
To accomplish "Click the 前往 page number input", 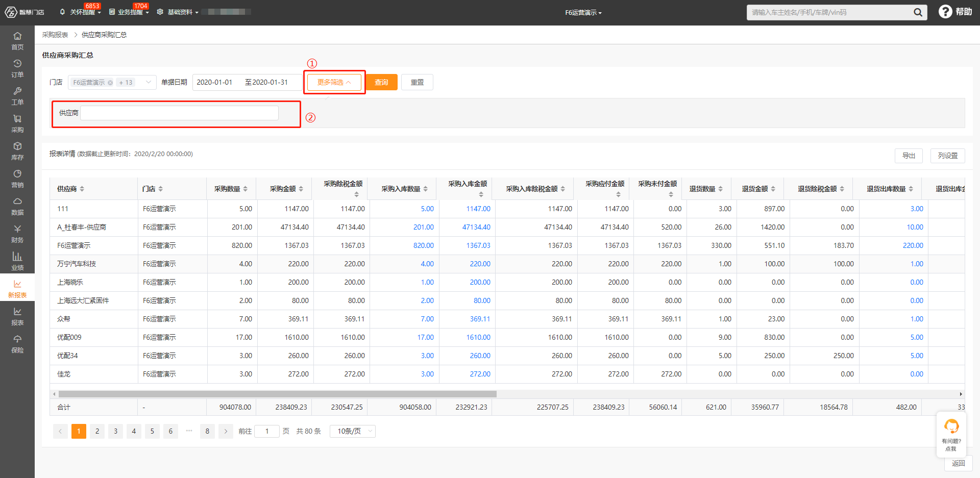I will tap(266, 431).
